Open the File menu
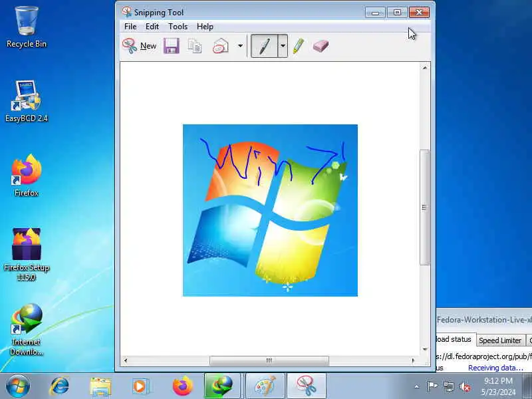The height and width of the screenshot is (399, 532). click(x=130, y=27)
